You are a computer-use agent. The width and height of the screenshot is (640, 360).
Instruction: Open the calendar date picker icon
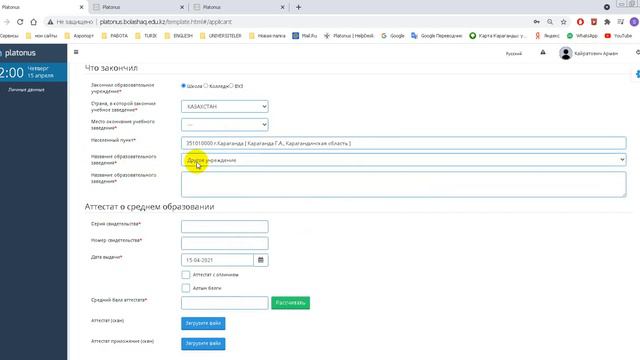coord(261,260)
